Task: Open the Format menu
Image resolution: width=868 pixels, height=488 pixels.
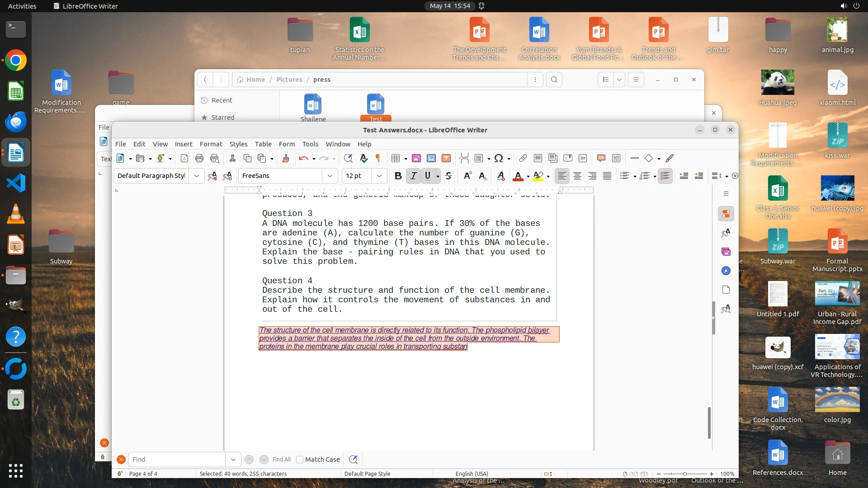Action: (x=211, y=144)
